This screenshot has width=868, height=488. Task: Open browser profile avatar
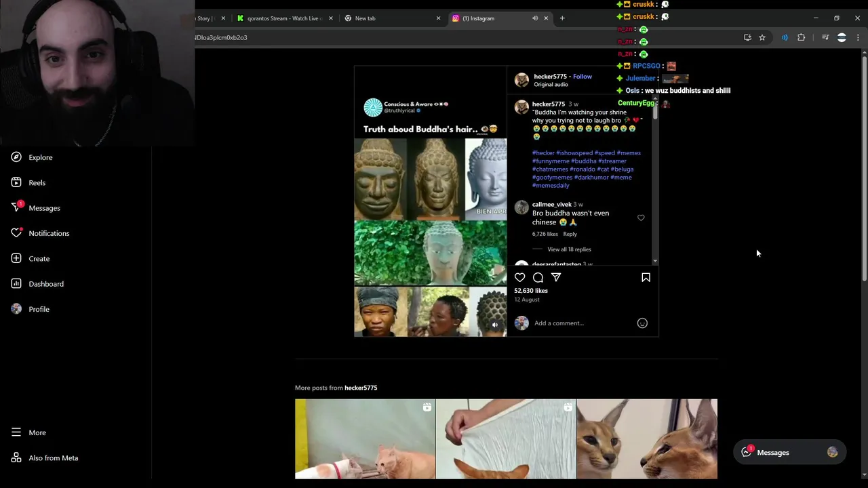click(842, 37)
